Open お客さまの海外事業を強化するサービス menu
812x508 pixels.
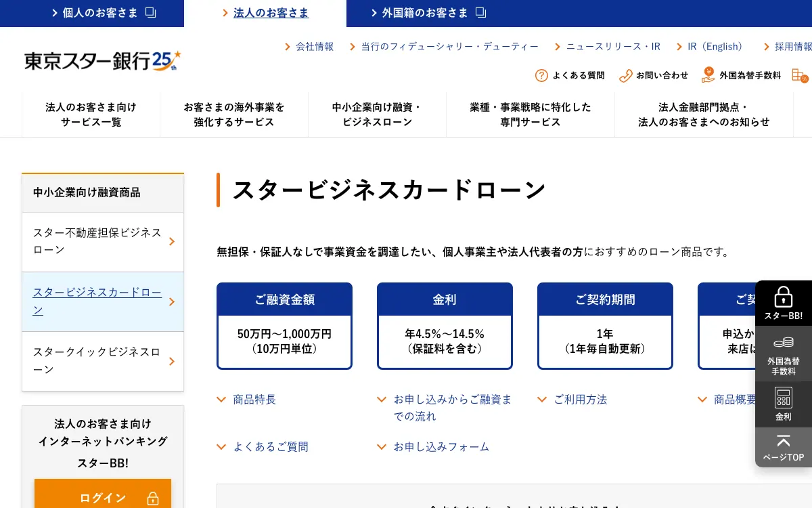[234, 114]
